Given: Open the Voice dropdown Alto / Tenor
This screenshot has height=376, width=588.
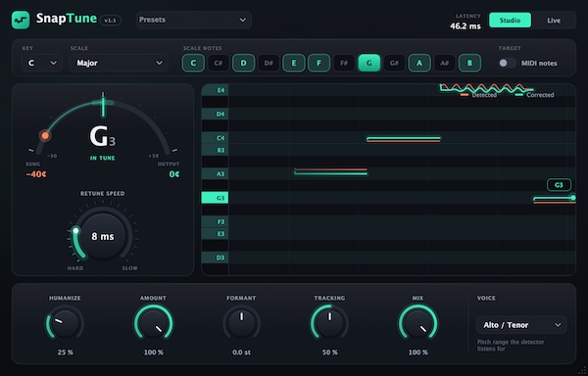Looking at the screenshot, I should click(521, 325).
